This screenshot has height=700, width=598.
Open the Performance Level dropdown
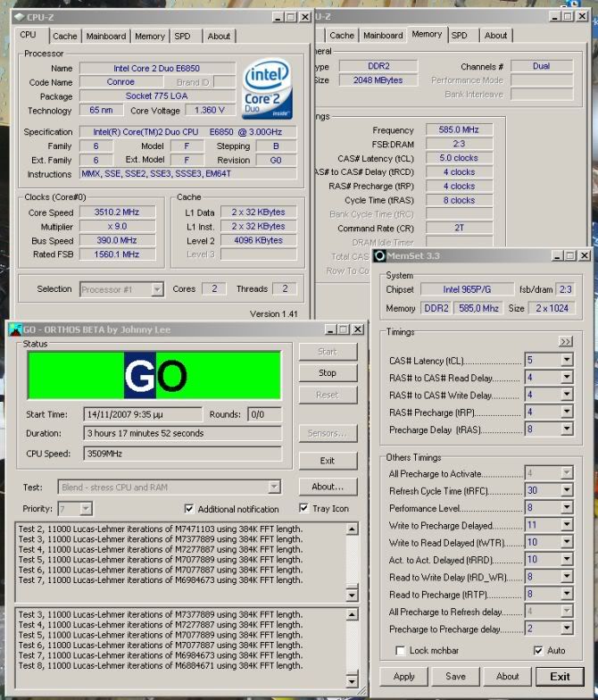(566, 507)
